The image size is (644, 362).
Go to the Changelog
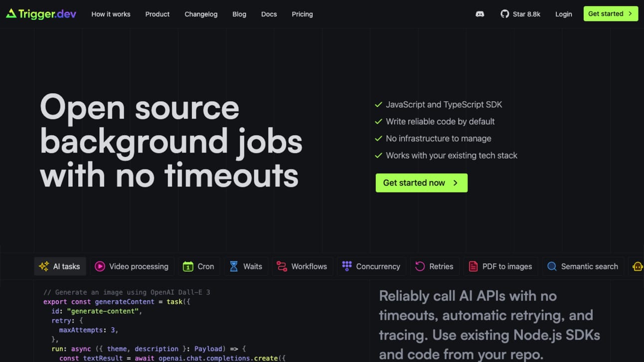click(201, 14)
